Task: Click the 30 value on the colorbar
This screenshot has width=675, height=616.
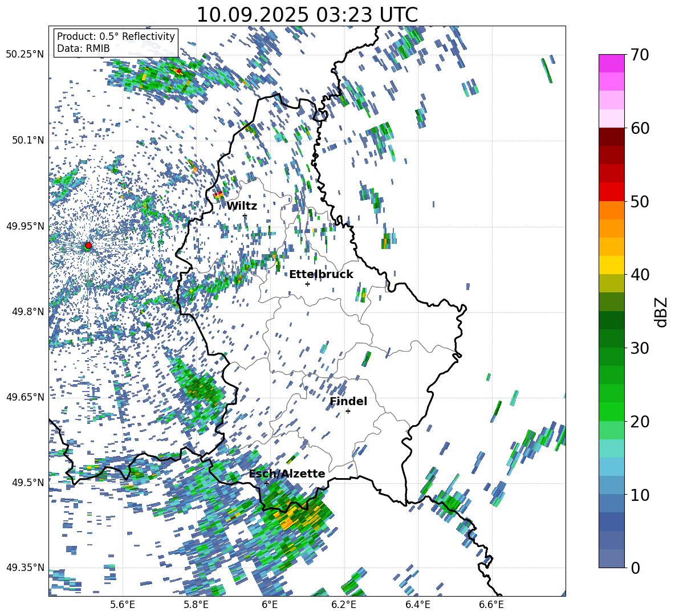Action: coord(640,348)
